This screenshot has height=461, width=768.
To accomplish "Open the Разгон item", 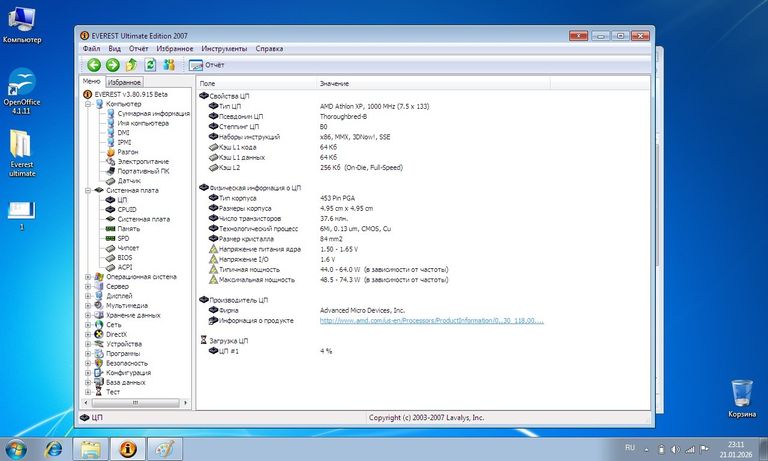I will (x=128, y=152).
